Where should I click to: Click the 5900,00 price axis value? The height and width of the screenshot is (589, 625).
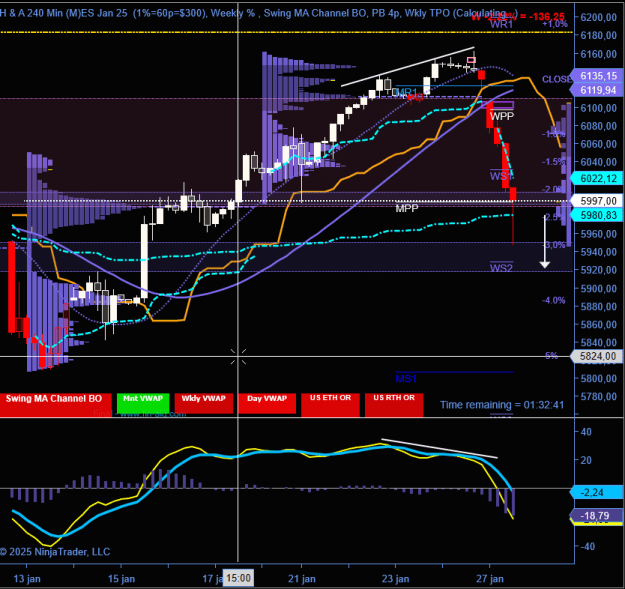(599, 288)
